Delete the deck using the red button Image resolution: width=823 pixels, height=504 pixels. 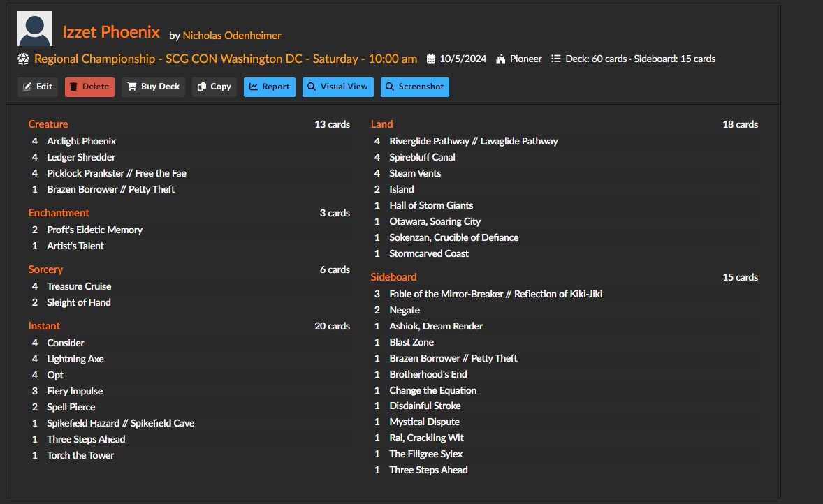(89, 87)
